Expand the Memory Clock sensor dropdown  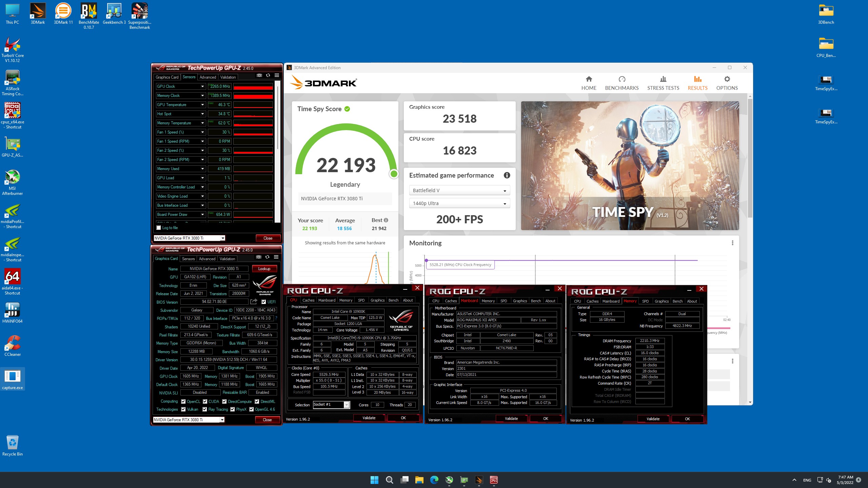(x=202, y=96)
